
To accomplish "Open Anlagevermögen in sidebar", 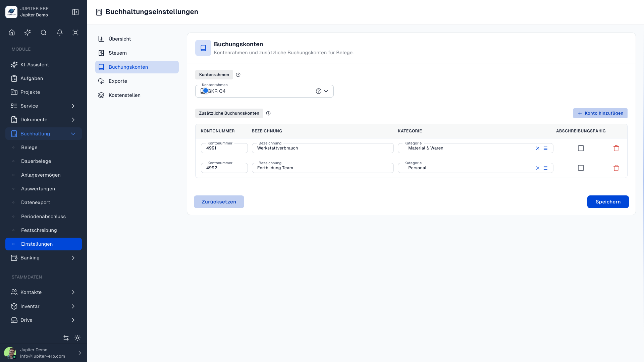I will 44,175.
